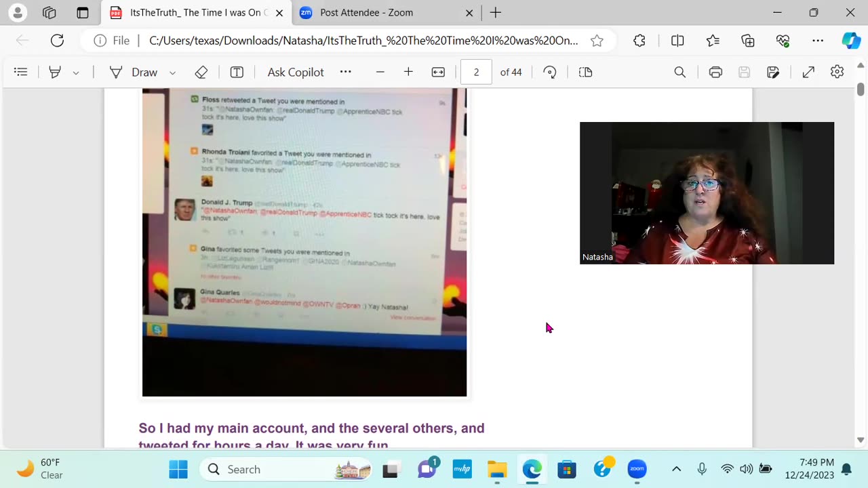Open the Favorites list
Image resolution: width=868 pixels, height=488 pixels.
[x=713, y=41]
